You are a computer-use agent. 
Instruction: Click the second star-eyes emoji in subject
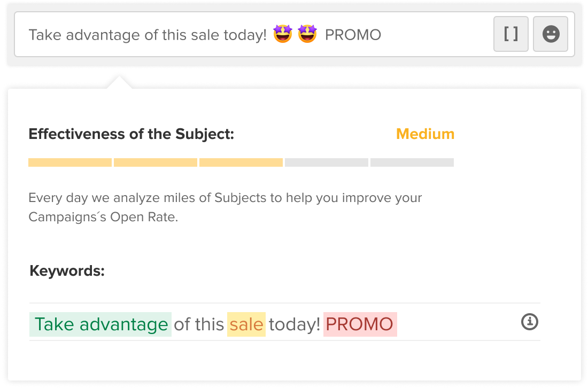pos(307,34)
